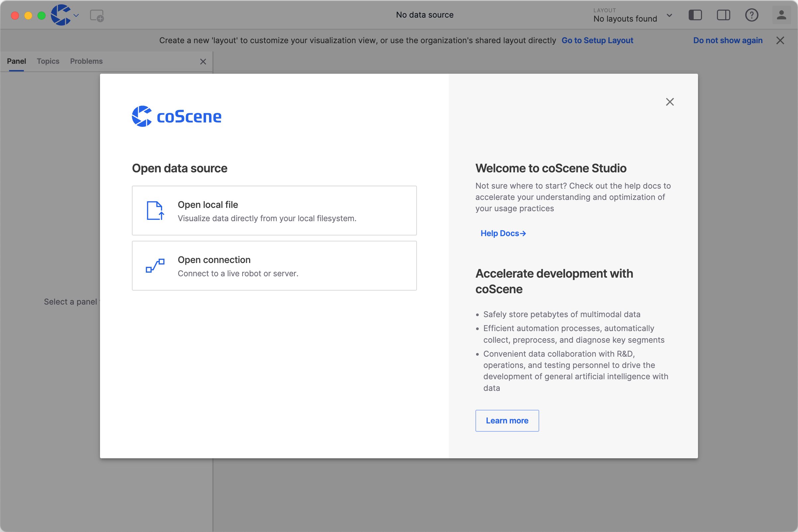
Task: Open the Help Docs link
Action: (x=503, y=233)
